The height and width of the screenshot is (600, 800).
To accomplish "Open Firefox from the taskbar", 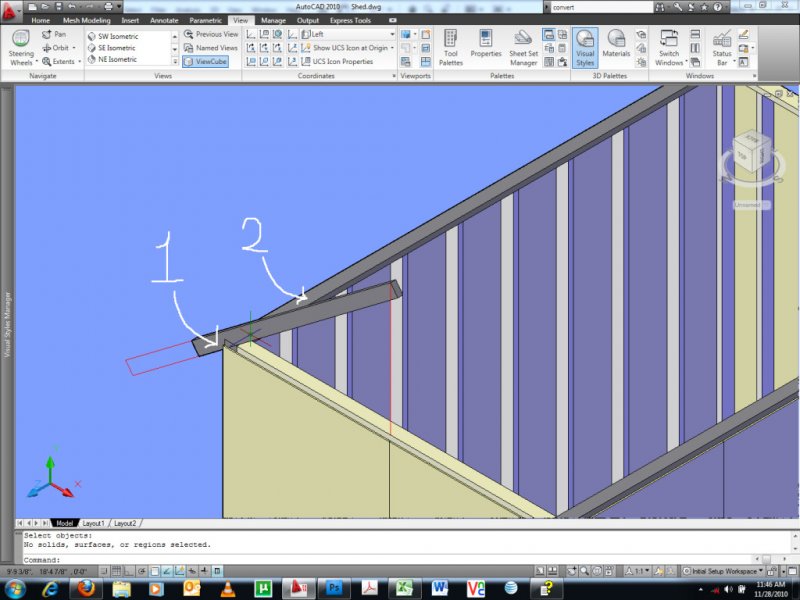I will (86, 588).
